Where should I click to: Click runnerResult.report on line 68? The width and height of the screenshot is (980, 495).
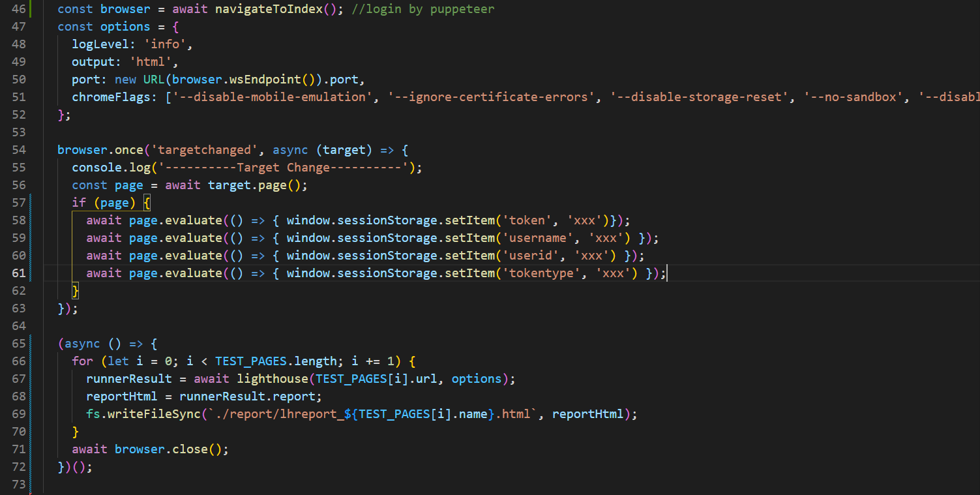pyautogui.click(x=247, y=397)
